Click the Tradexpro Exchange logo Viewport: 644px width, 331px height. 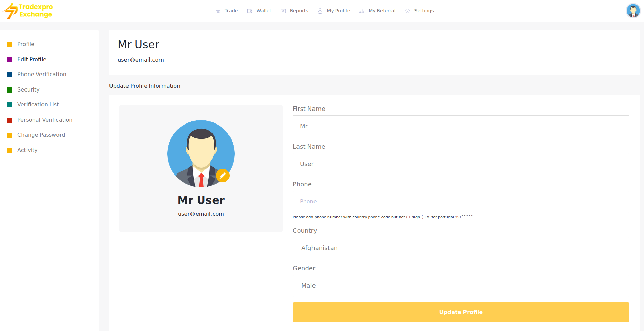(x=28, y=11)
